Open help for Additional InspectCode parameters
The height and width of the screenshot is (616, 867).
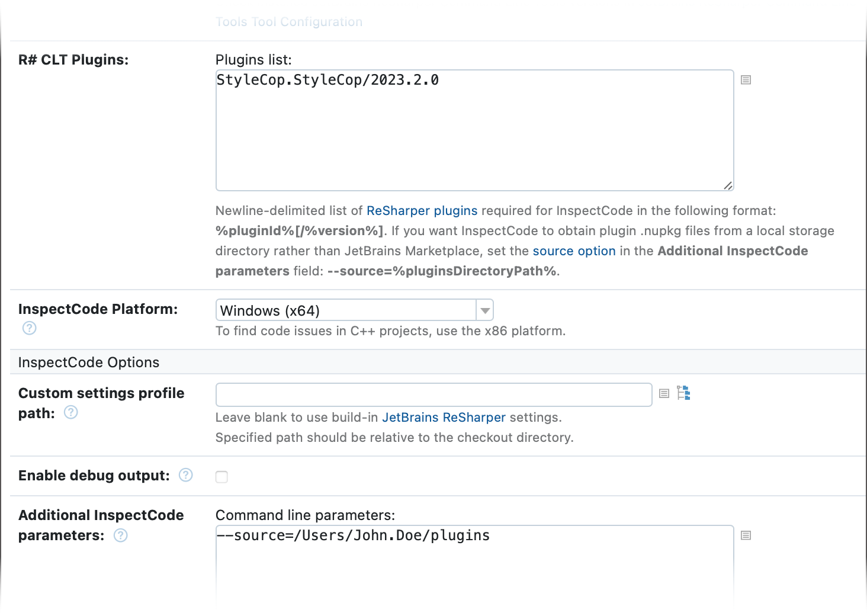(x=120, y=535)
